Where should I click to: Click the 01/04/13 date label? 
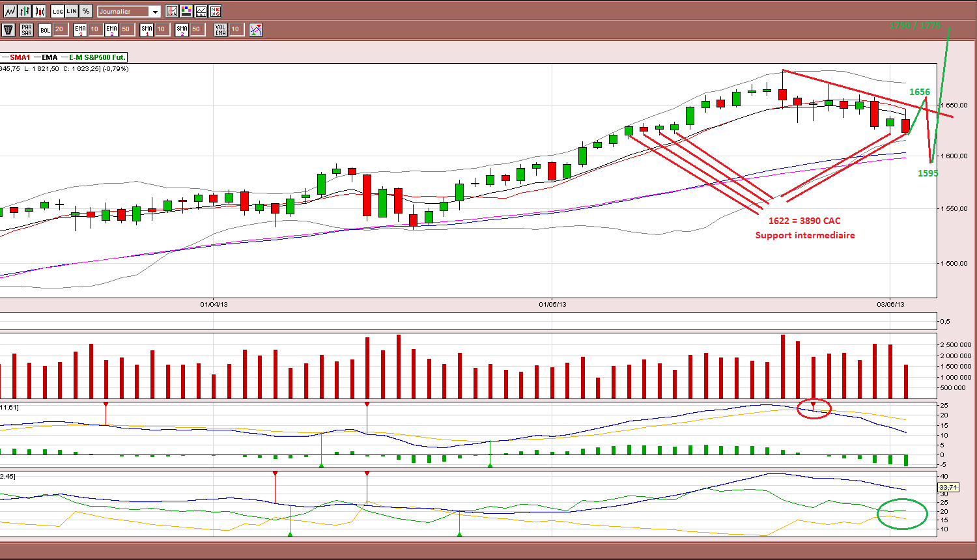coord(214,304)
